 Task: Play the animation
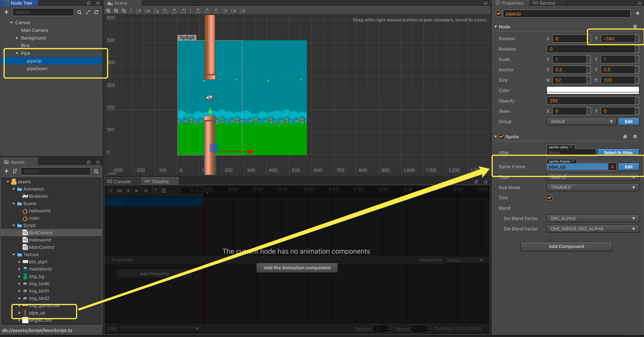(x=137, y=191)
